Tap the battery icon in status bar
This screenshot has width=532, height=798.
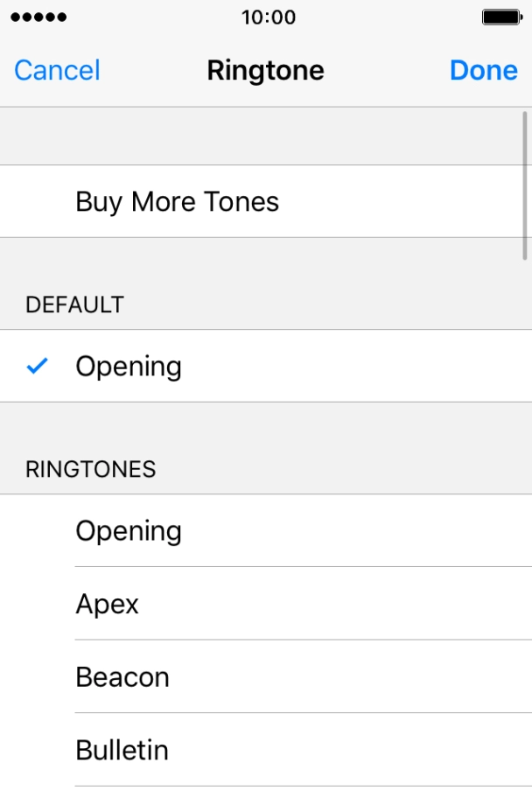(x=500, y=16)
